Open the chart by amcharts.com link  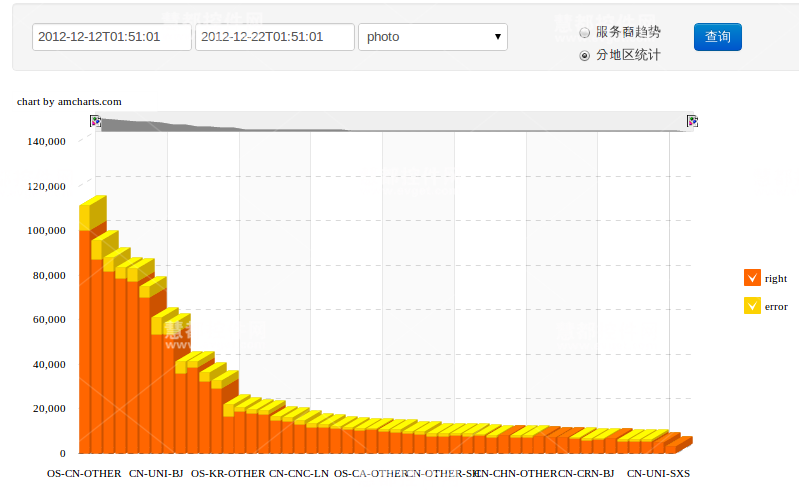click(69, 102)
